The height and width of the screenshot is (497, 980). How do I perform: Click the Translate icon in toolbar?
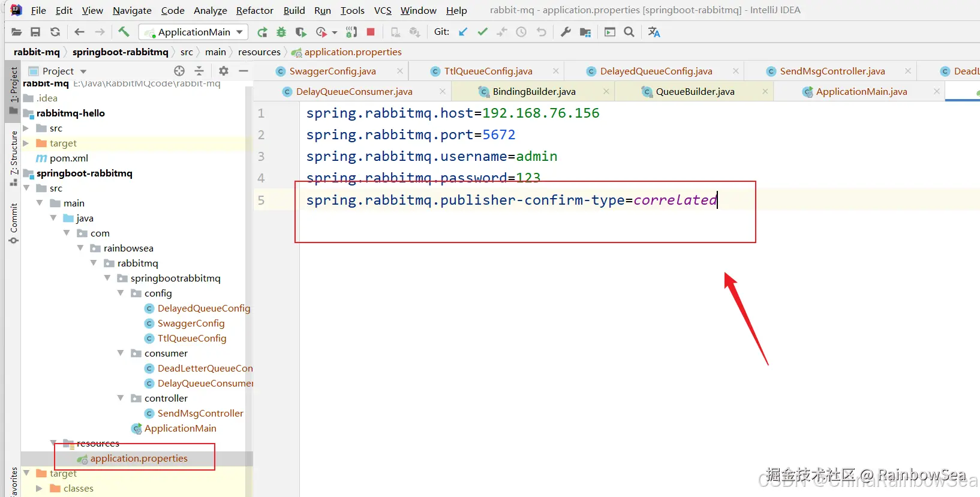click(x=654, y=32)
